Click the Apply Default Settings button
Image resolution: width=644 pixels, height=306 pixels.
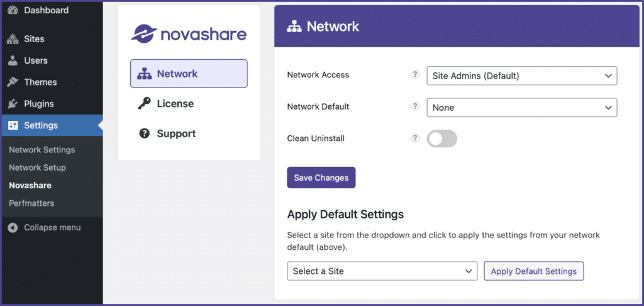(x=534, y=271)
